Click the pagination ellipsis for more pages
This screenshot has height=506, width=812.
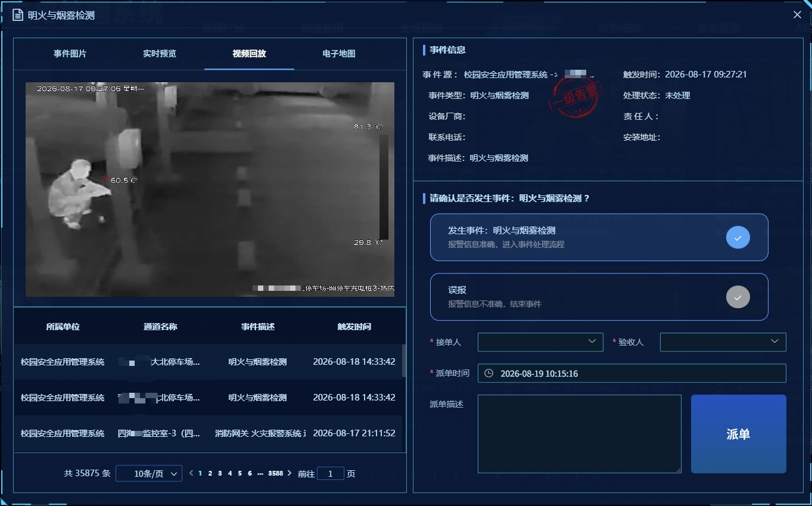(260, 474)
